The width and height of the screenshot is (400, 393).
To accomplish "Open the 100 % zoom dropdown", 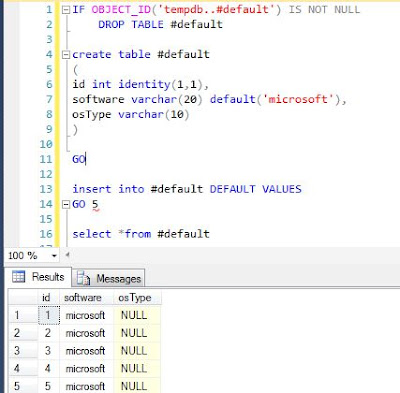I will tap(54, 256).
